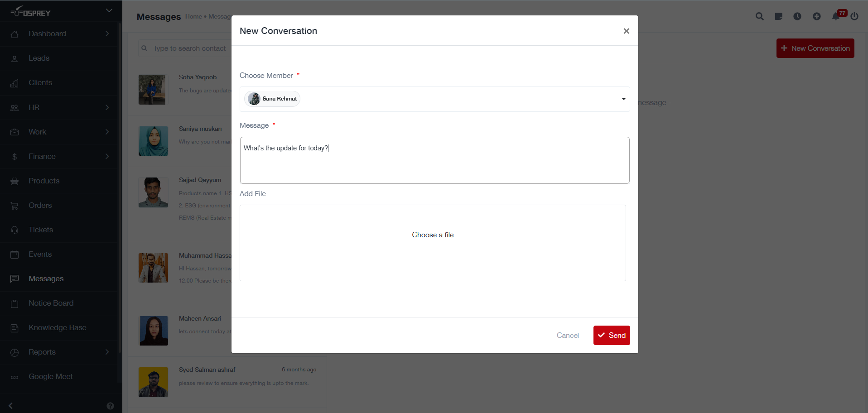
Task: Collapse the sidebar using the left arrow
Action: [11, 406]
